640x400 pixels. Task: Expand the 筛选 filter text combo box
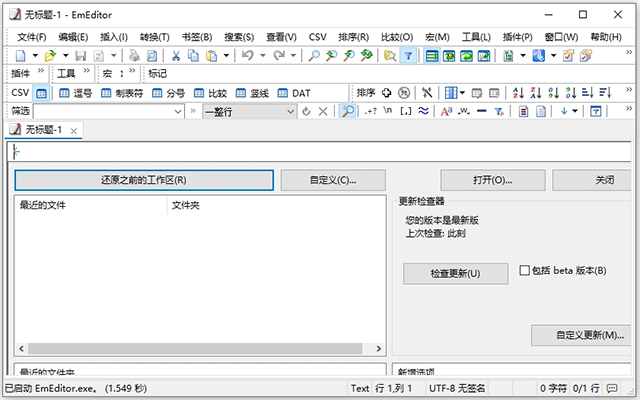(178, 111)
